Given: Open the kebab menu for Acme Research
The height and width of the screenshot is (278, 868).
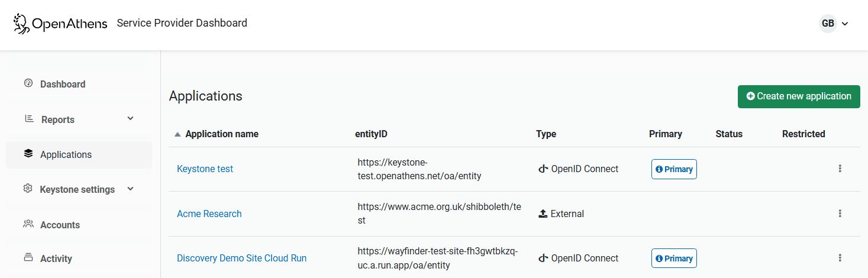Looking at the screenshot, I should [840, 214].
